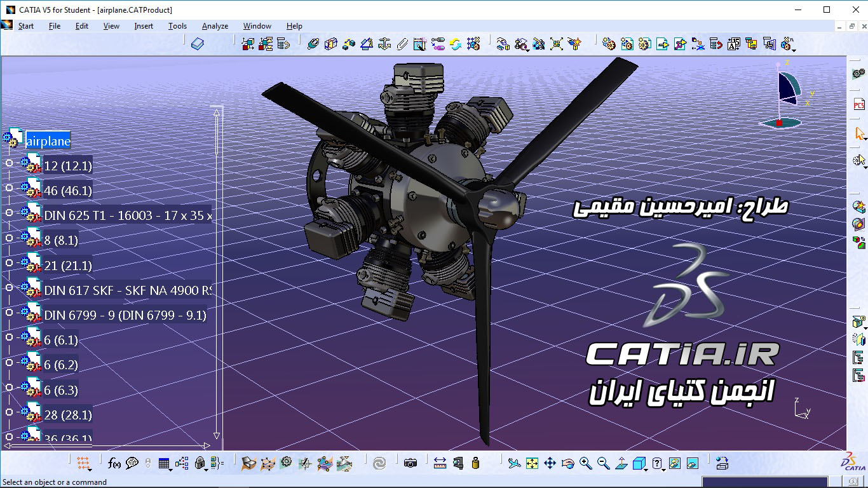Toggle the grid snap icon on bottom toolbar
The image size is (868, 488).
coord(83,463)
